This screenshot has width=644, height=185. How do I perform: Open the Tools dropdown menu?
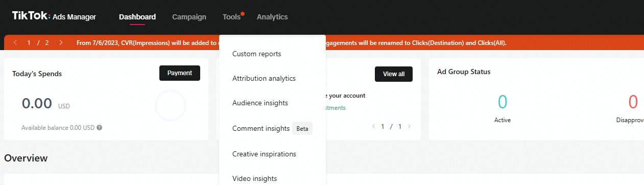[231, 17]
